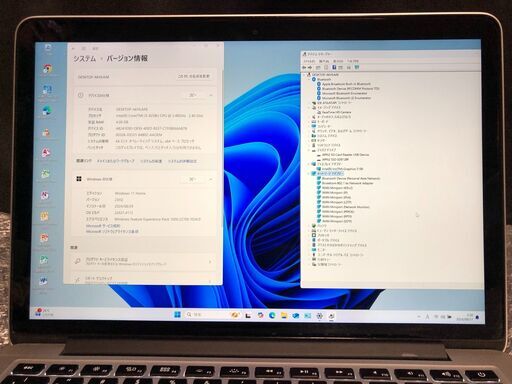Open Microsoft ソフトウェアライセンス条項 link
The width and height of the screenshot is (512, 384).
[x=112, y=231]
